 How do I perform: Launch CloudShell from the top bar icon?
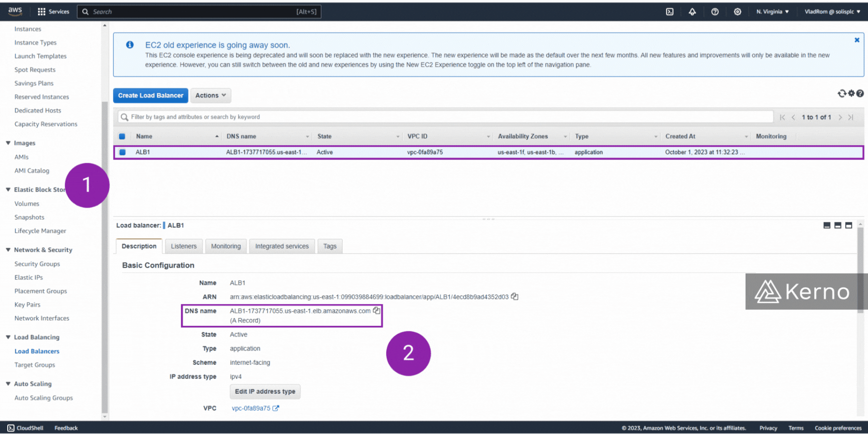click(670, 12)
